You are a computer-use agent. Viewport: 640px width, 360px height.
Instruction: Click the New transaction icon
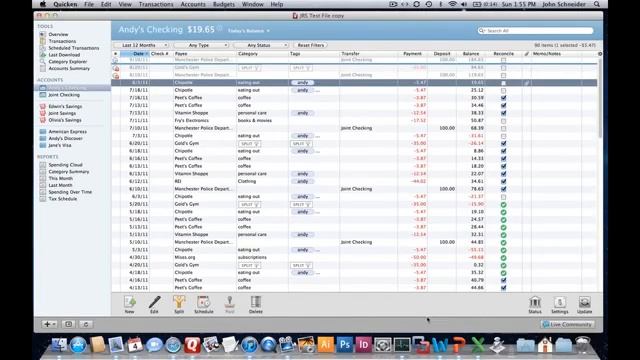[129, 303]
